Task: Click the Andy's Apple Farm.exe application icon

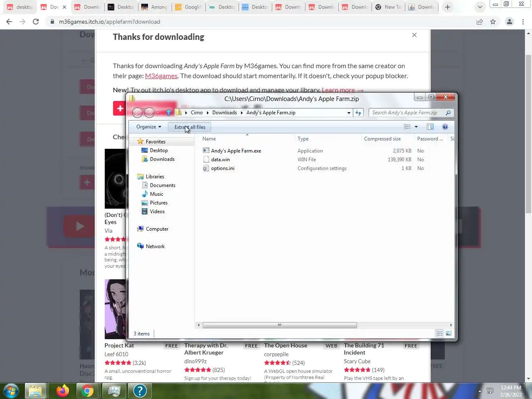Action: click(x=206, y=150)
